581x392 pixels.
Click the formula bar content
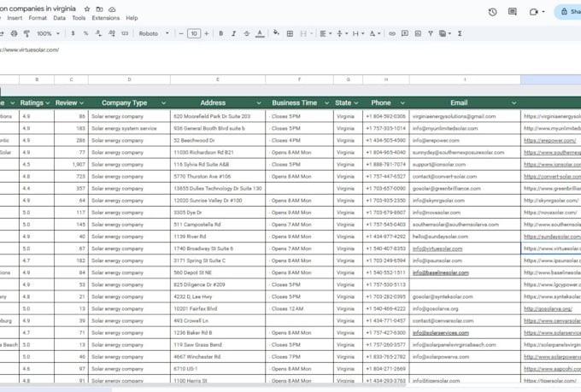30,50
